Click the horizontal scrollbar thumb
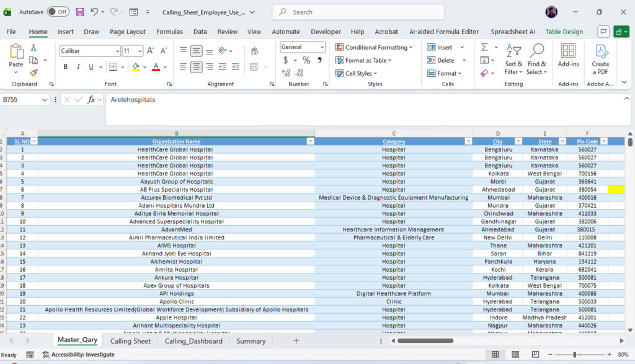The image size is (635, 364). click(x=425, y=341)
